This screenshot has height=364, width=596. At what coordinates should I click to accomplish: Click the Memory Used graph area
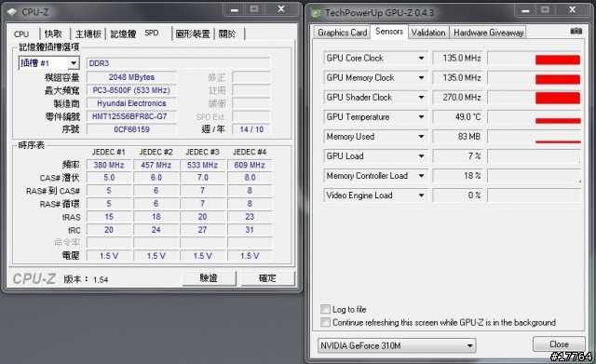click(x=534, y=137)
